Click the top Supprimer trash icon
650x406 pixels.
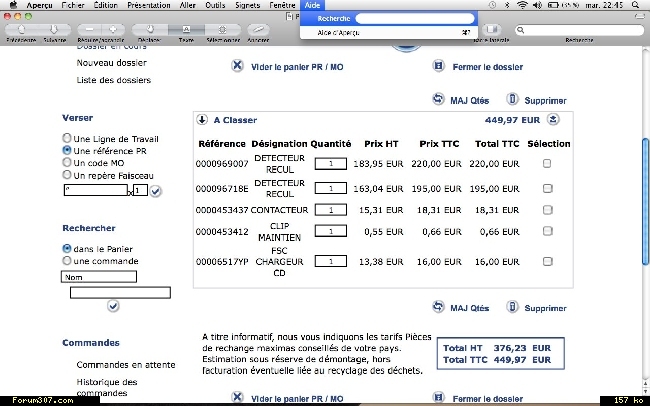[512, 100]
